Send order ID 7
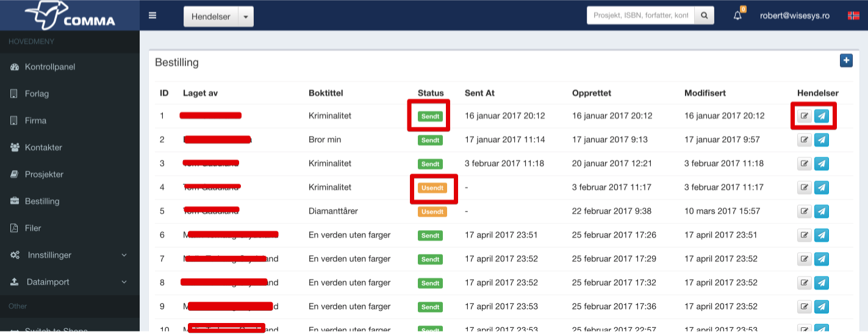 [822, 259]
